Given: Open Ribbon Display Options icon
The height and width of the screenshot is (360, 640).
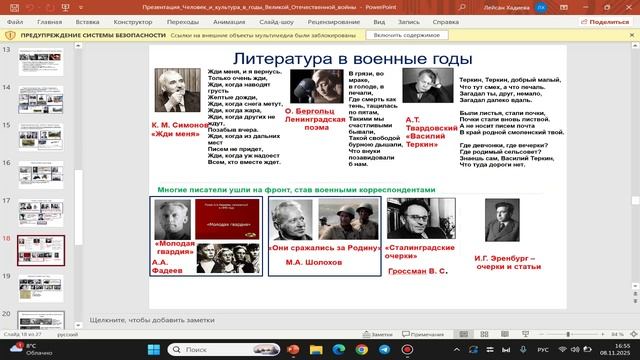Looking at the screenshot, I should [564, 7].
